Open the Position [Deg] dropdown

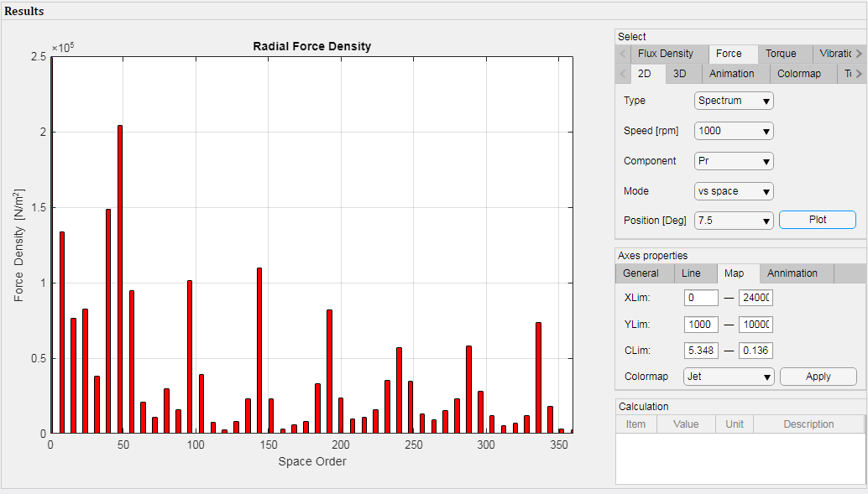point(734,221)
